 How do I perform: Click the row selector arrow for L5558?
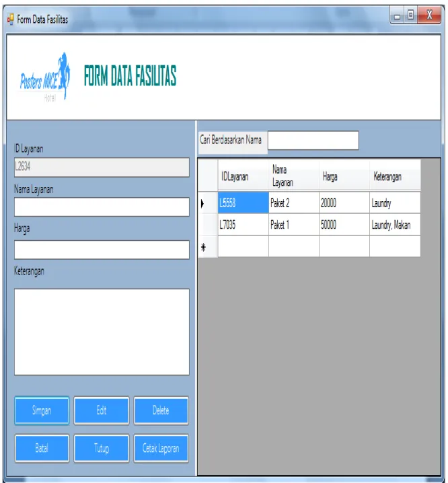(208, 203)
